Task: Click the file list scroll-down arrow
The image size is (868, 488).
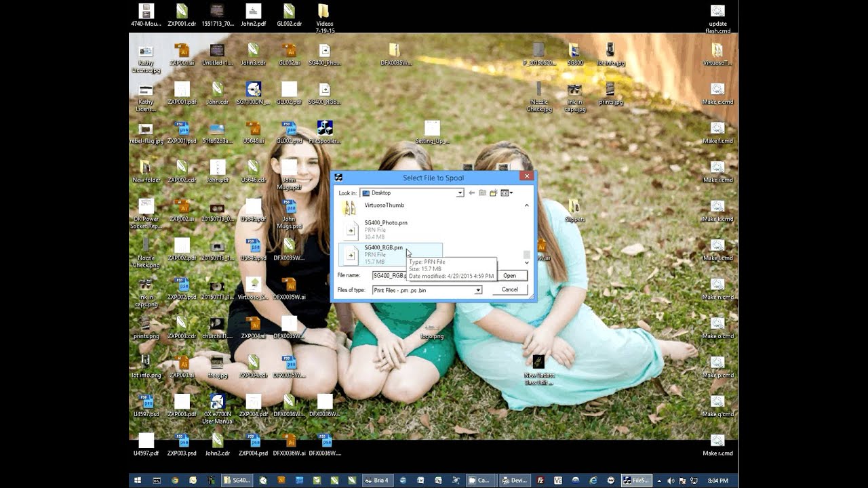Action: [x=527, y=263]
